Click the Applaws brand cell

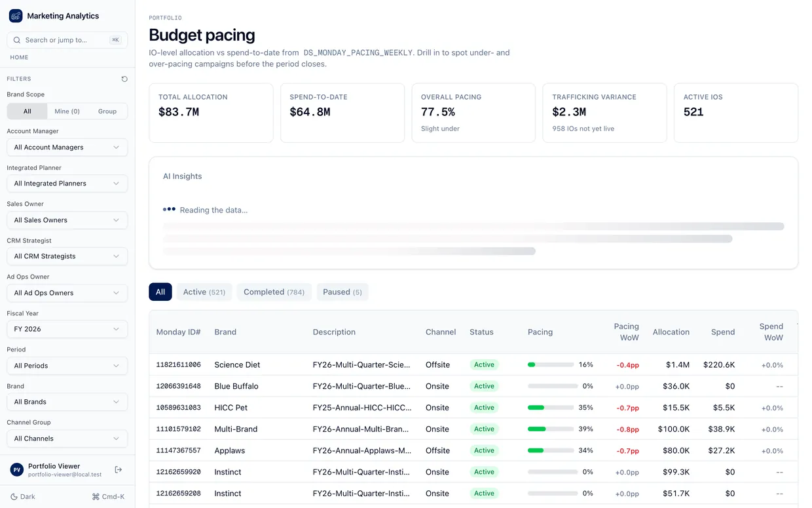click(x=229, y=450)
